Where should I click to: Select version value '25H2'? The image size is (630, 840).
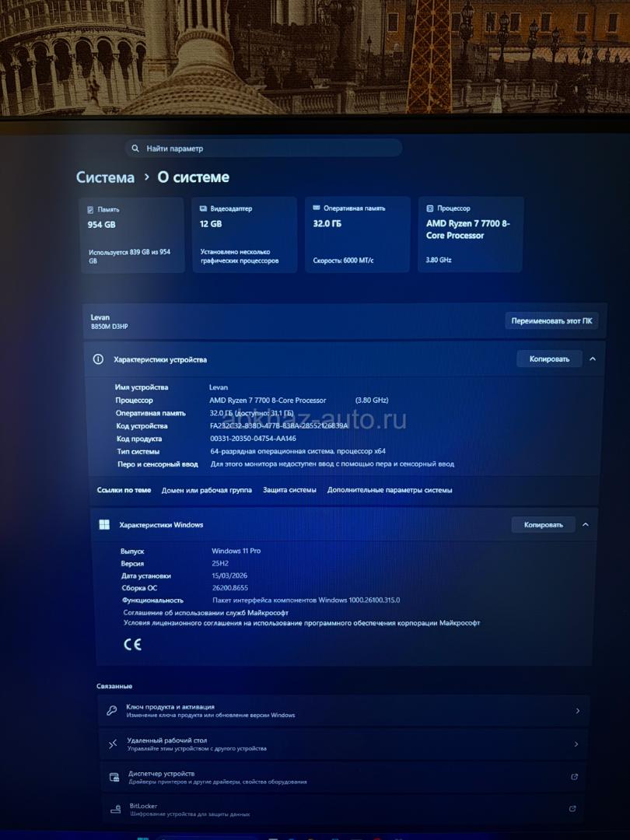pyautogui.click(x=220, y=563)
